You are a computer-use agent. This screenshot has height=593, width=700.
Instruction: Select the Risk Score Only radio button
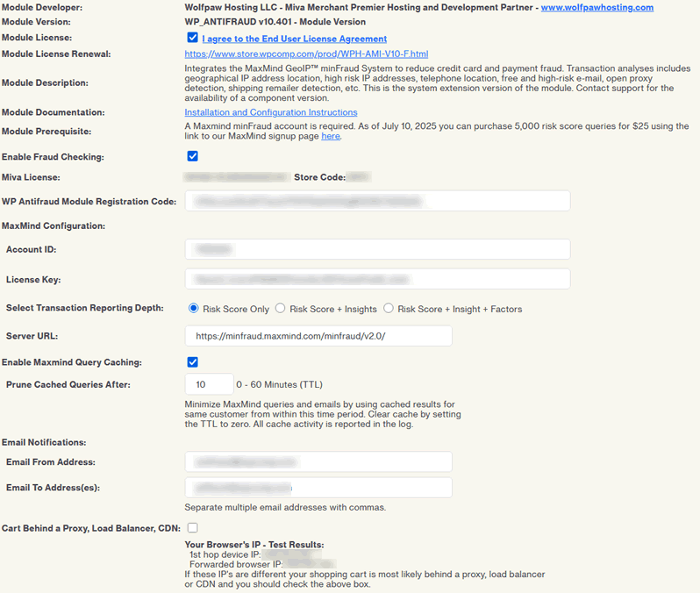click(194, 309)
